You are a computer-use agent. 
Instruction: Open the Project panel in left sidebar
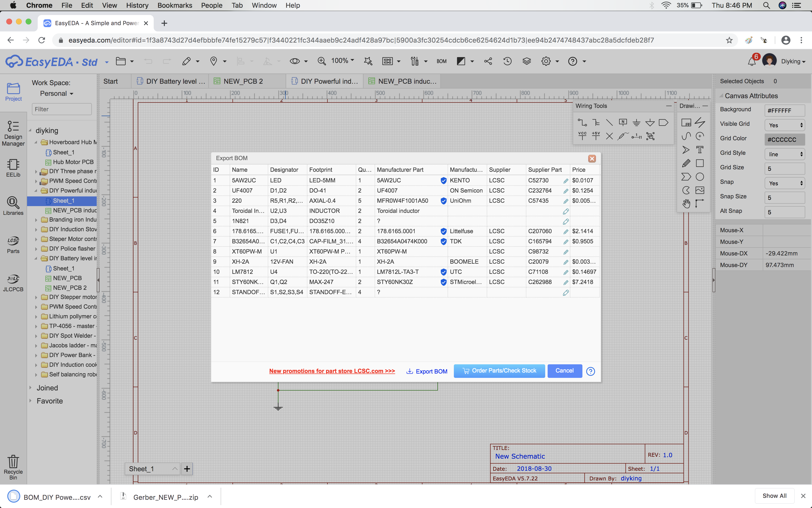click(x=13, y=92)
